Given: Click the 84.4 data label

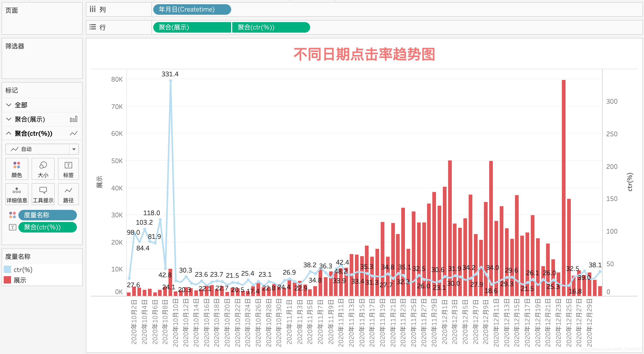Looking at the screenshot, I should [143, 248].
